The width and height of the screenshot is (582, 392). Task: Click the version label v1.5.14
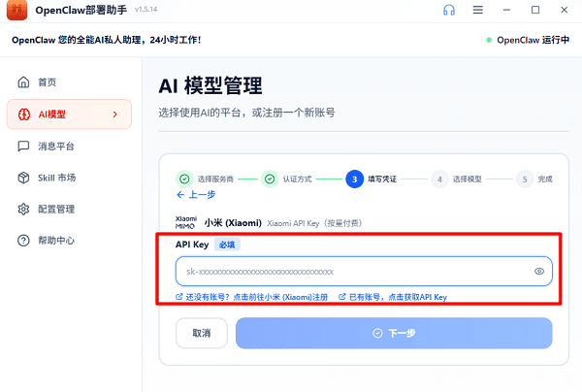pos(145,10)
